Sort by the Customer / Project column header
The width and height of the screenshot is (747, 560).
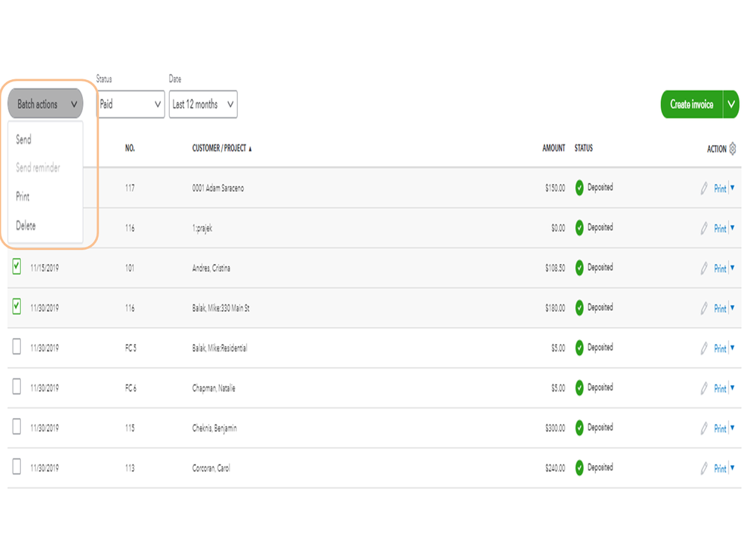(x=221, y=149)
